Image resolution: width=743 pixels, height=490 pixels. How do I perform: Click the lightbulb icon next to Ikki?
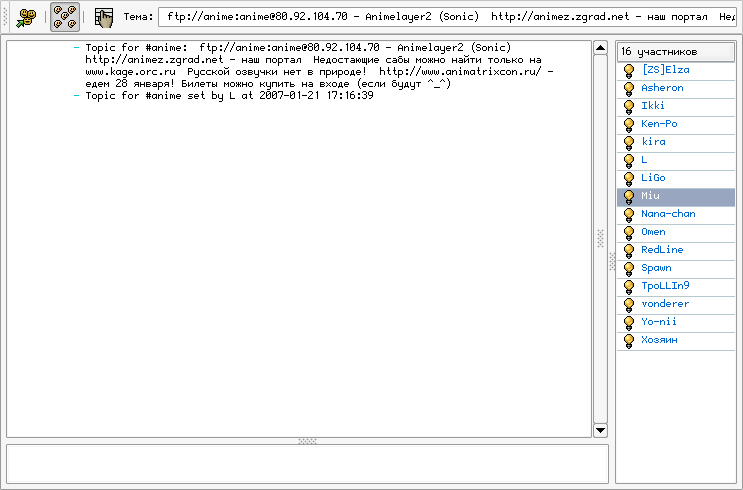629,106
